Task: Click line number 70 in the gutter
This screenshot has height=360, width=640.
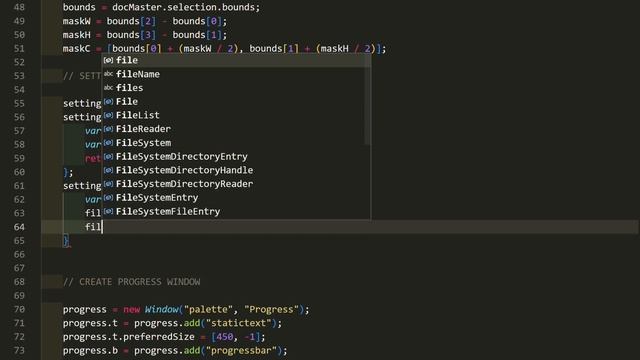Action: coord(19,309)
